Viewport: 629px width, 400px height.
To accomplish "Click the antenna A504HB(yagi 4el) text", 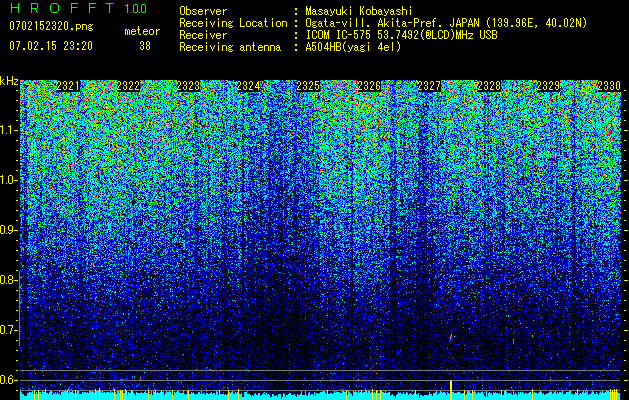I will [x=353, y=47].
